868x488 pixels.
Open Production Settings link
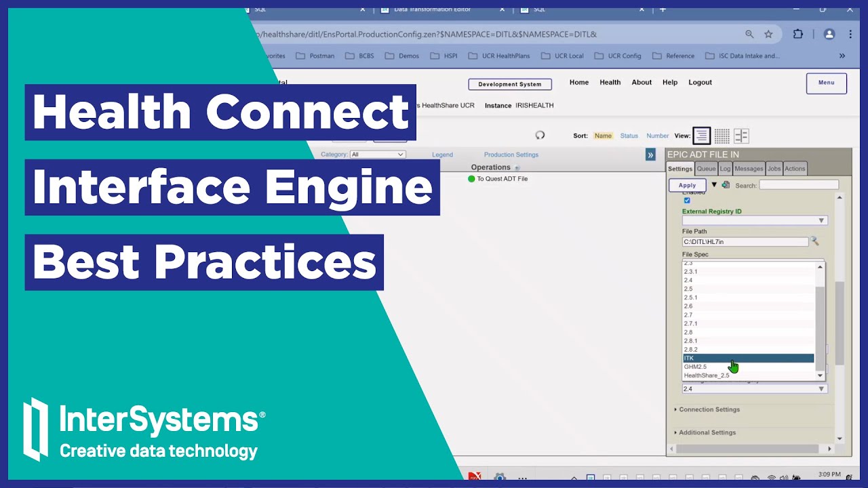point(511,155)
